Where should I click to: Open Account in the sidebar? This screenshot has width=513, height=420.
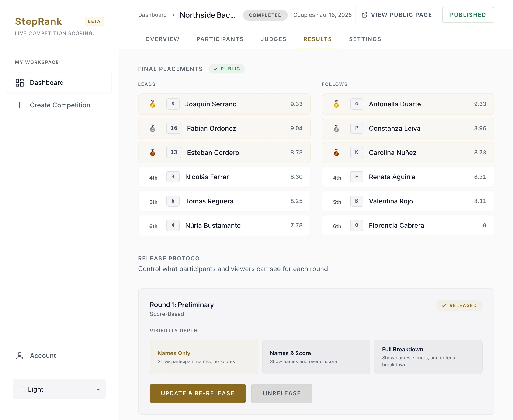pyautogui.click(x=59, y=356)
